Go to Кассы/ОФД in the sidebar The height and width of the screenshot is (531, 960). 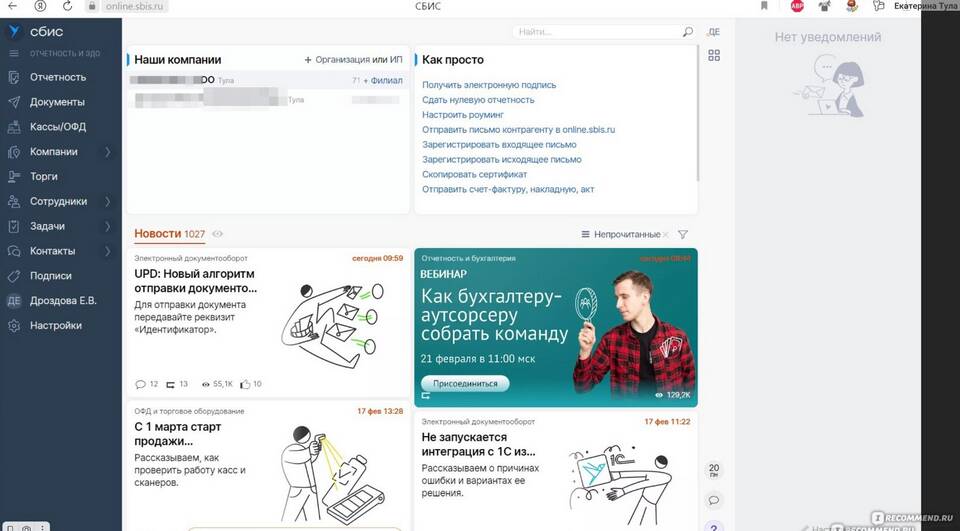pos(58,127)
